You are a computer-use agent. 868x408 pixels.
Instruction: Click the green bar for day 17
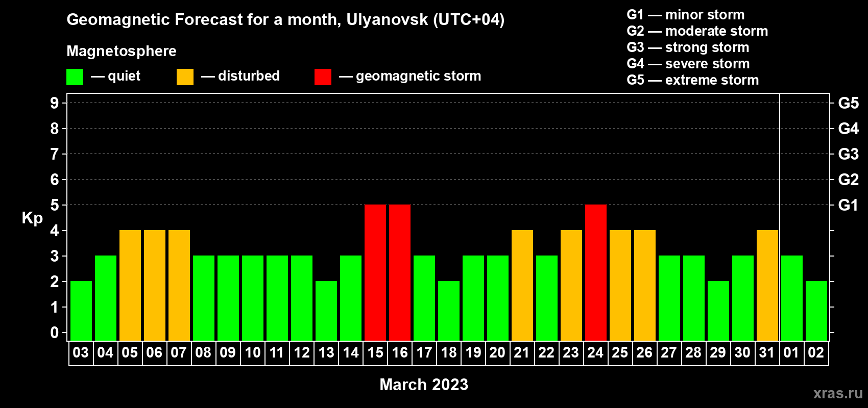coord(424,298)
